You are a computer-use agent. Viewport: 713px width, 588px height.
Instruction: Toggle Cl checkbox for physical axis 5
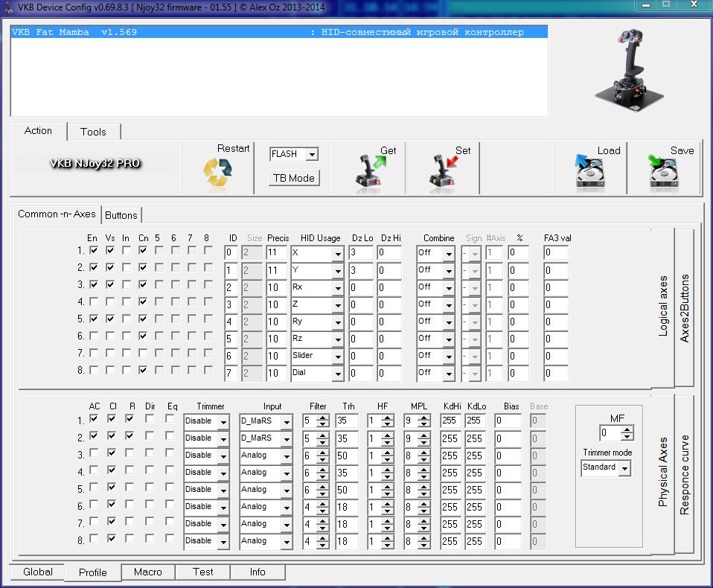pos(112,487)
